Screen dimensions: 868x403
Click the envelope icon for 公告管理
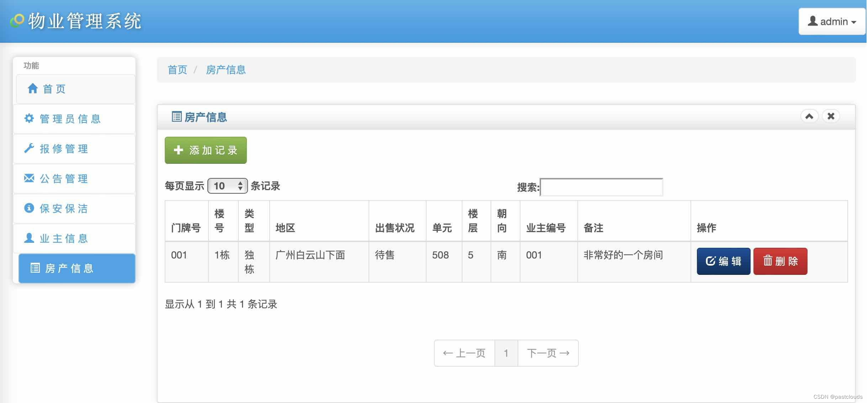coord(29,178)
